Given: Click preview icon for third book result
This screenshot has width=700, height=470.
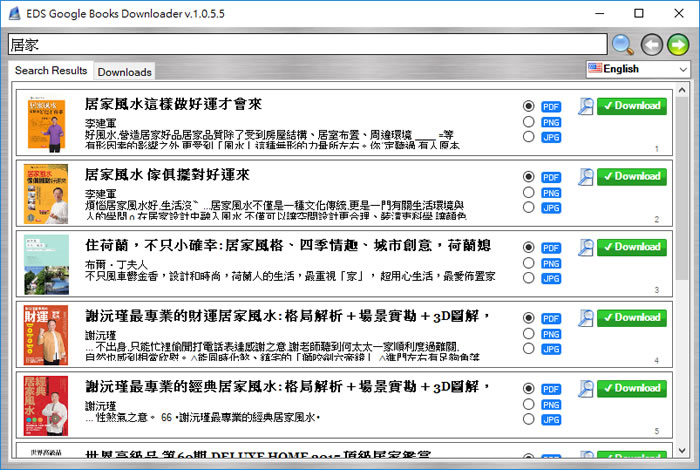Looking at the screenshot, I should (x=586, y=247).
